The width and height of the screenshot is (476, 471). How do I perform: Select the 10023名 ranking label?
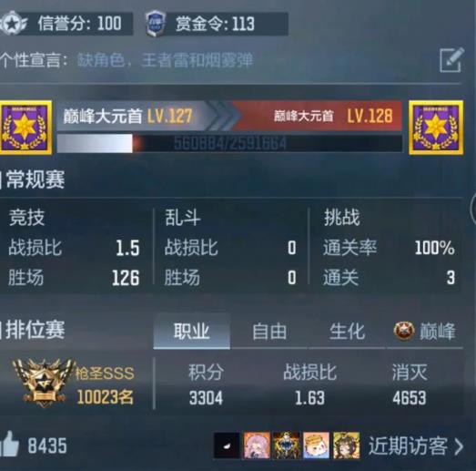point(105,397)
